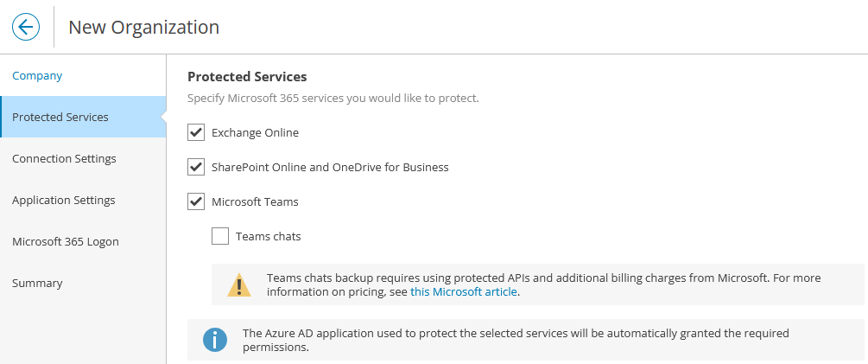Jump to the Summary step
The width and height of the screenshot is (868, 364).
(83, 283)
